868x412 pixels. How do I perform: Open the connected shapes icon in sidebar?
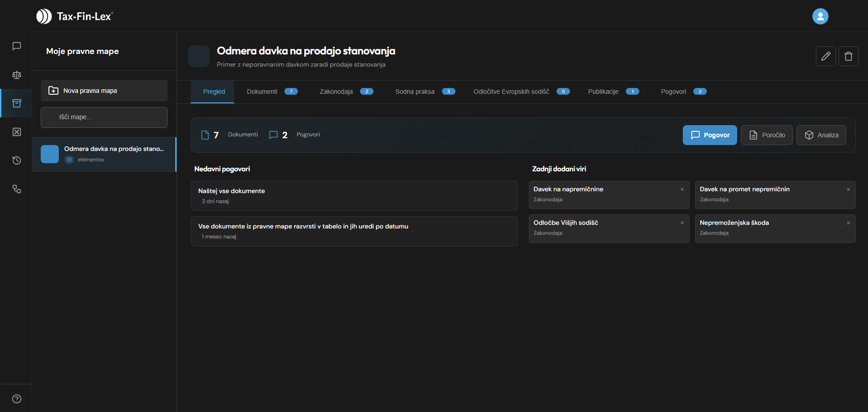[17, 189]
